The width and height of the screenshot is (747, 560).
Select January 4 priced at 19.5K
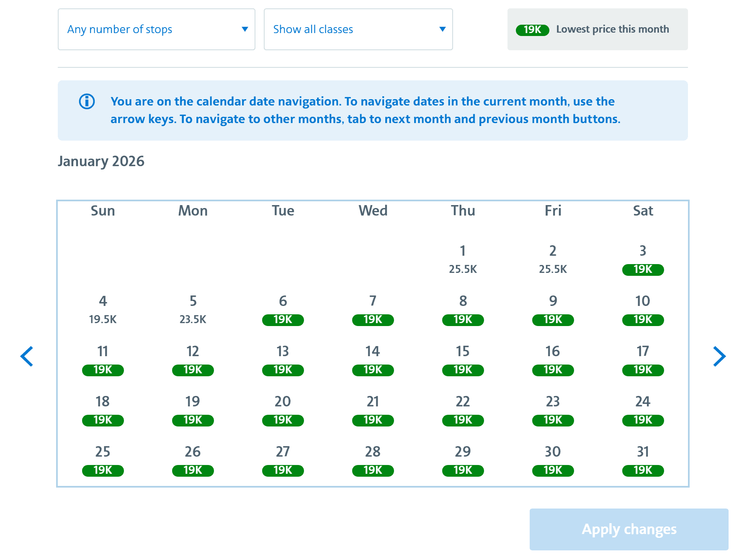(103, 309)
